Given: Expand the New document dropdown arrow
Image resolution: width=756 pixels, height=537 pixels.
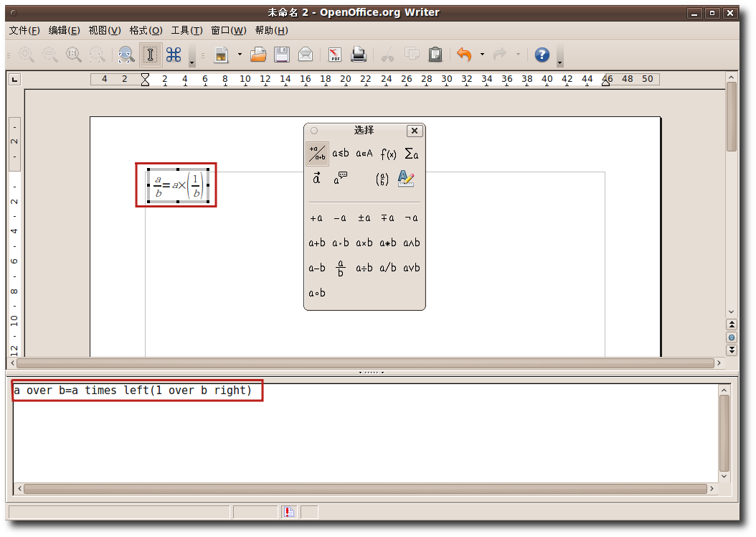Looking at the screenshot, I should pyautogui.click(x=240, y=55).
